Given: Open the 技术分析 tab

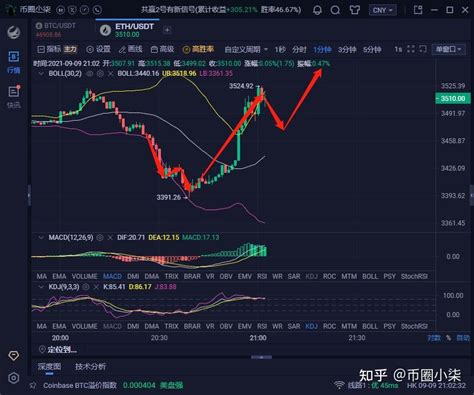Looking at the screenshot, I should click(x=91, y=366).
